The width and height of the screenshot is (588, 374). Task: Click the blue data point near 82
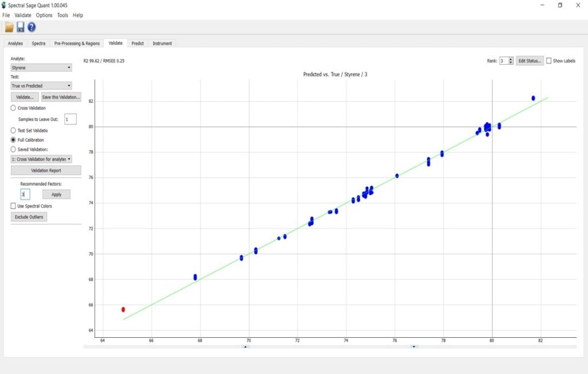533,98
